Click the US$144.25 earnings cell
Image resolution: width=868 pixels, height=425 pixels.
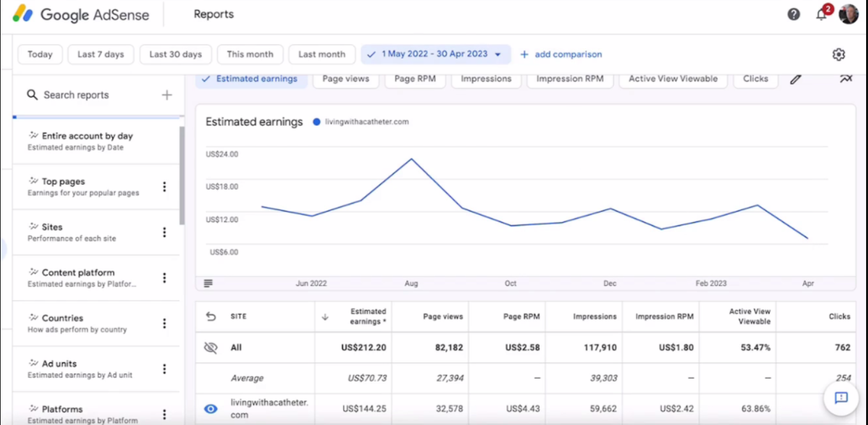click(364, 408)
